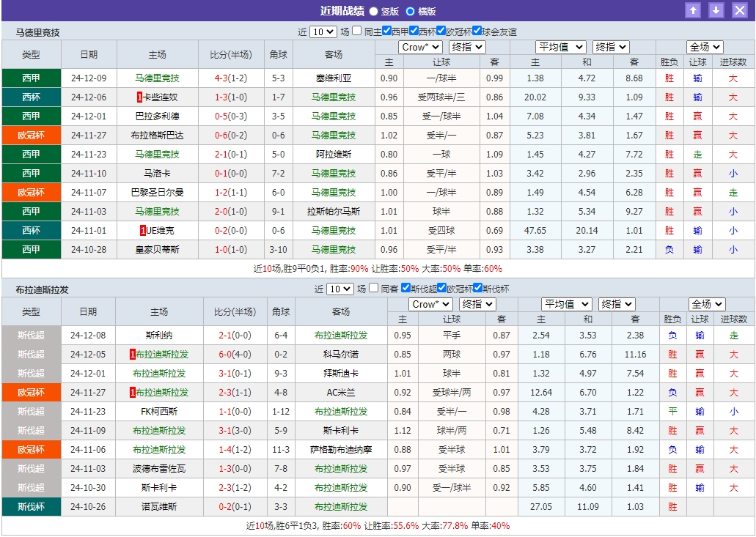Click the 斯伐超 league badge on the 斯利纳 row
Image resolution: width=756 pixels, height=537 pixels.
coord(31,335)
